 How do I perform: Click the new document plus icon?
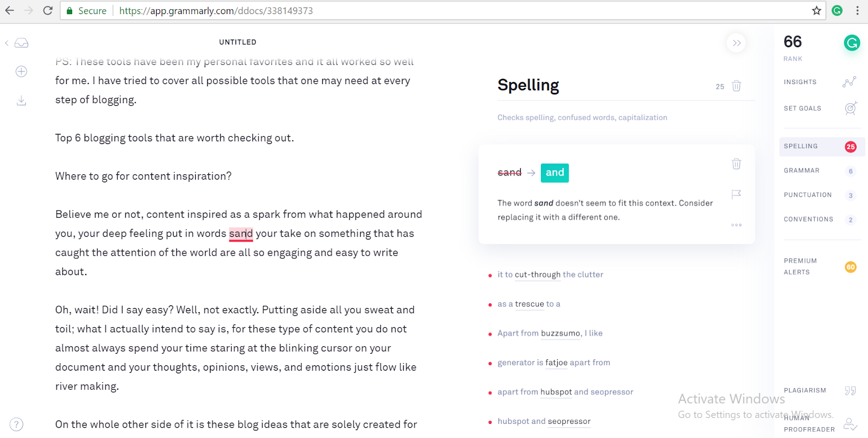pyautogui.click(x=22, y=72)
